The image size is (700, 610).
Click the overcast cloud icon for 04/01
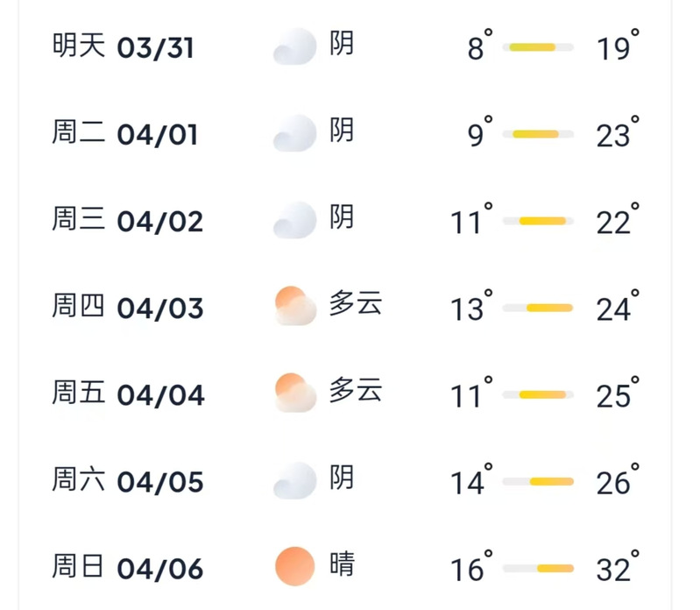pos(295,133)
